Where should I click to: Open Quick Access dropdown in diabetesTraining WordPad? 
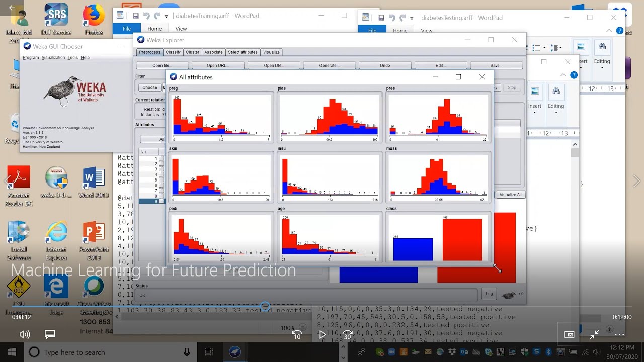[x=166, y=17]
